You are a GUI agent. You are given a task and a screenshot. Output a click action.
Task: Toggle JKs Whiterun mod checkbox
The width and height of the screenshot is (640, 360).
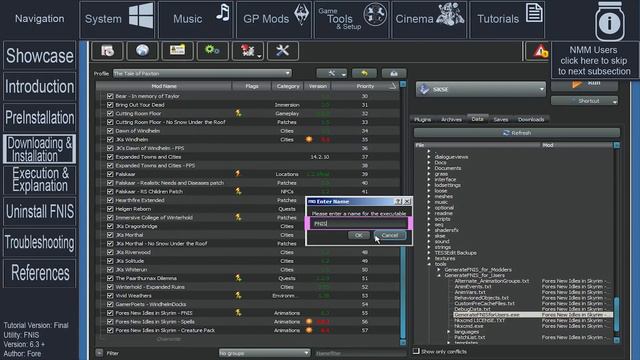pyautogui.click(x=110, y=270)
